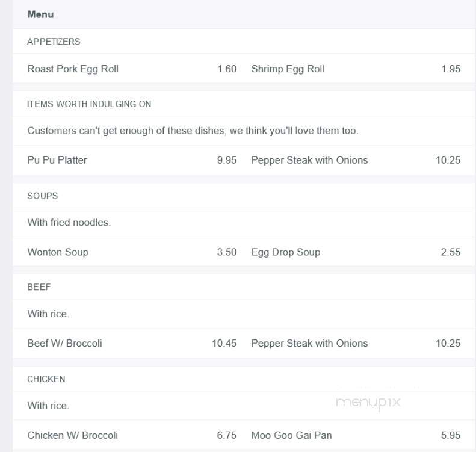Click the Menu heading at top
476x452 pixels.
coord(40,14)
